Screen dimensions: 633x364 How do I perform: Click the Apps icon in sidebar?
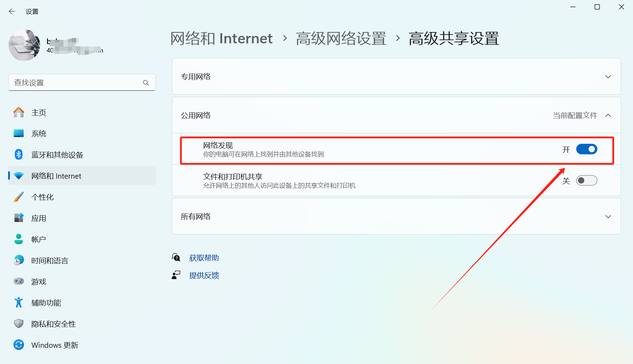(x=19, y=218)
